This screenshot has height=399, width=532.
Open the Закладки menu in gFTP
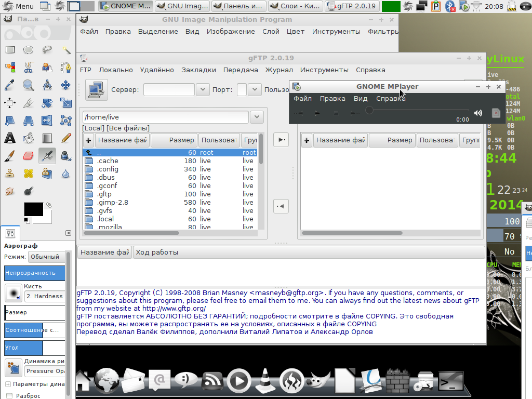click(x=198, y=70)
